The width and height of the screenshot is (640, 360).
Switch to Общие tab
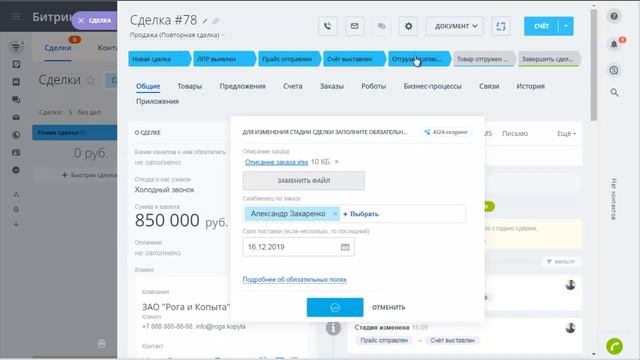[x=148, y=86]
